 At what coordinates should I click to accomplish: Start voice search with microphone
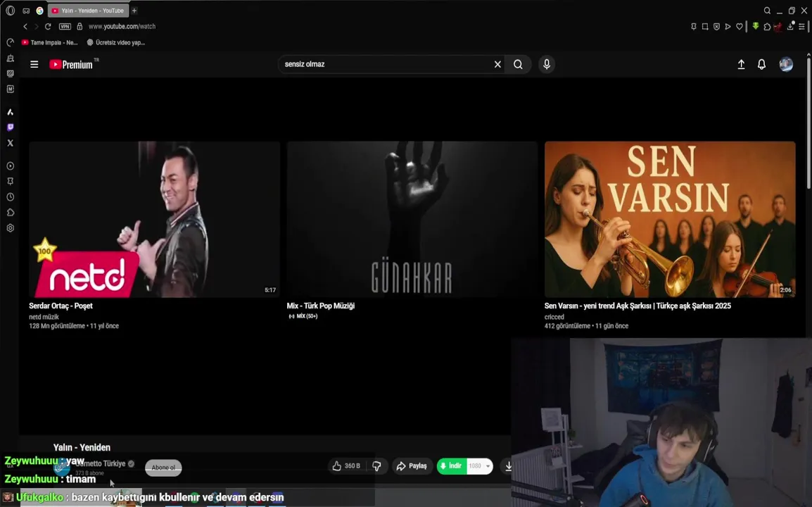(x=546, y=64)
